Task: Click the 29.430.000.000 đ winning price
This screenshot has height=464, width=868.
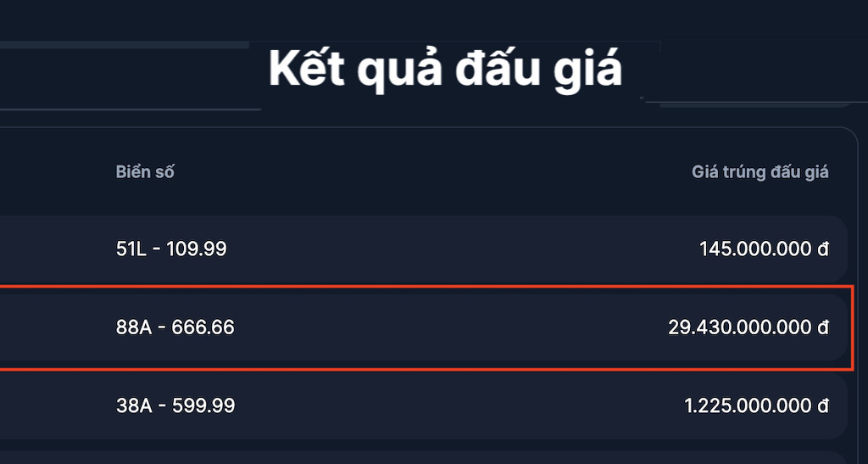Action: tap(740, 327)
